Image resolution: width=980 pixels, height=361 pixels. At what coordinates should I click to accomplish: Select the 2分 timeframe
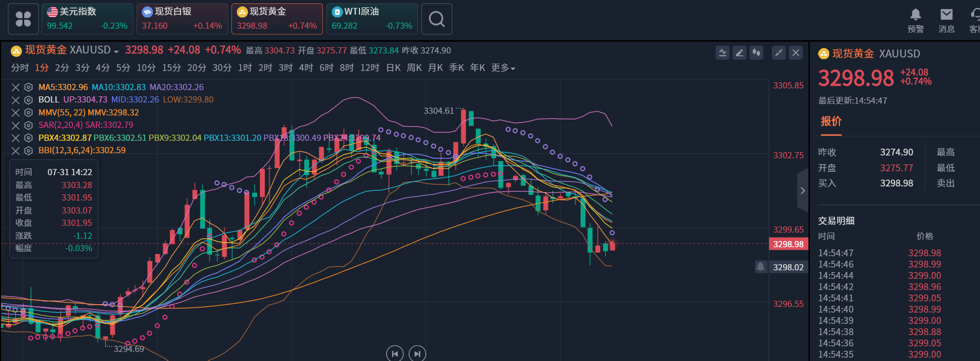click(62, 68)
